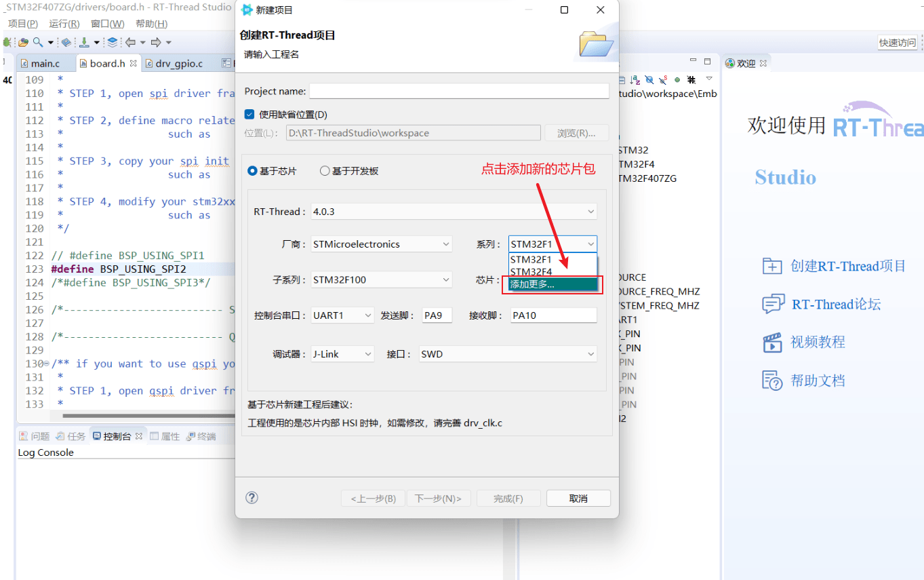Select the 基于开发板 radio button
924x580 pixels.
click(325, 171)
